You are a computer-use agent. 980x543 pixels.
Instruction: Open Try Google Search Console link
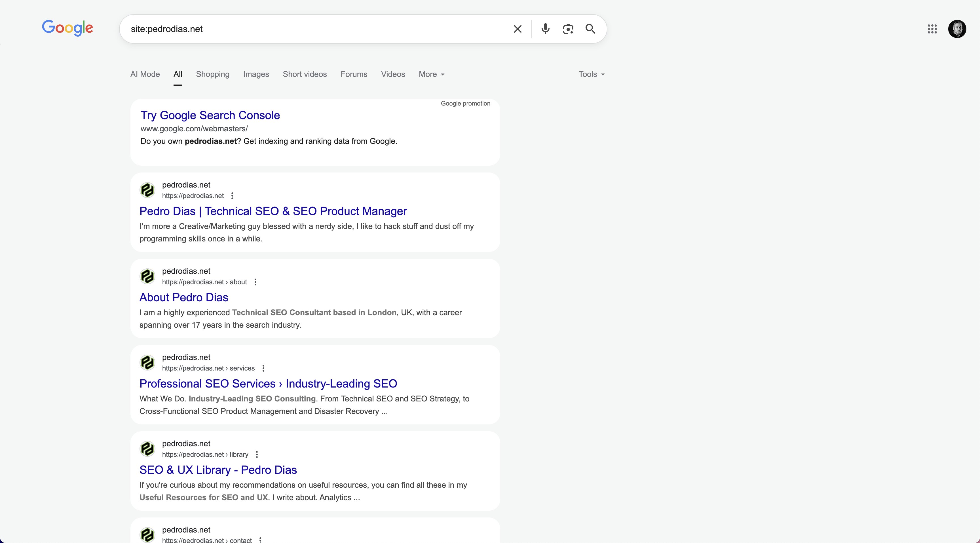coord(210,115)
